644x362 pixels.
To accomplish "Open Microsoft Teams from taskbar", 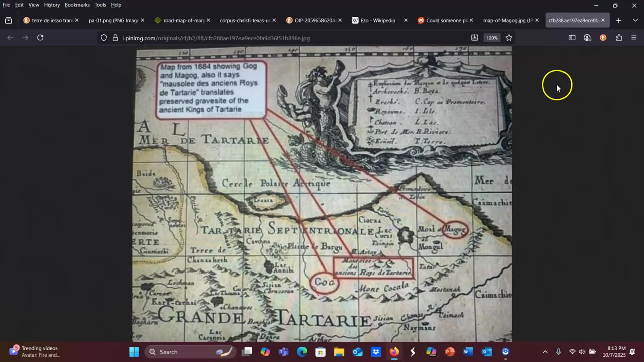I will point(283,352).
